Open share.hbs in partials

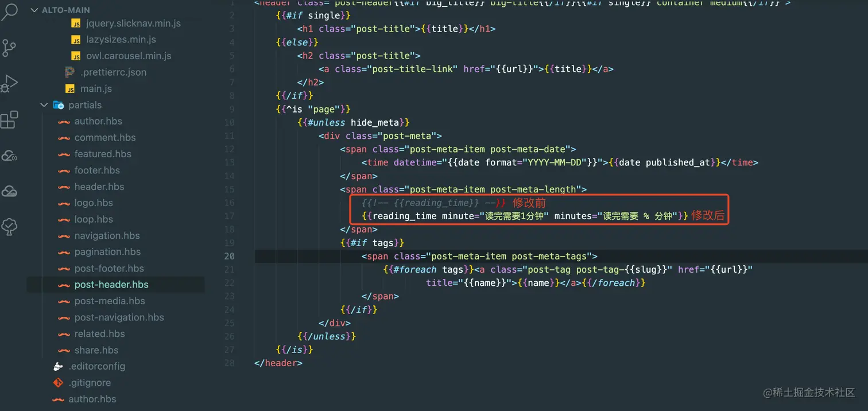pos(96,350)
